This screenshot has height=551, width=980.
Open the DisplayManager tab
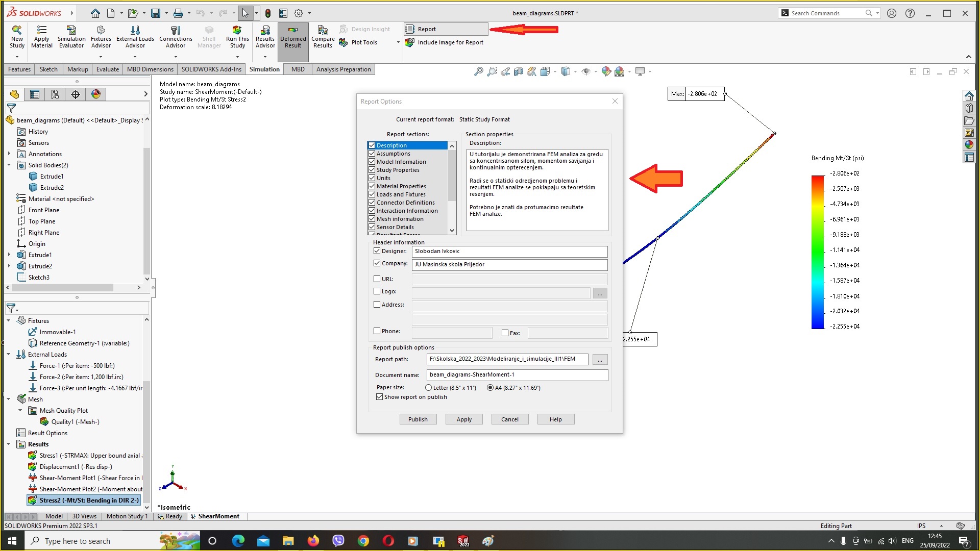(96, 94)
